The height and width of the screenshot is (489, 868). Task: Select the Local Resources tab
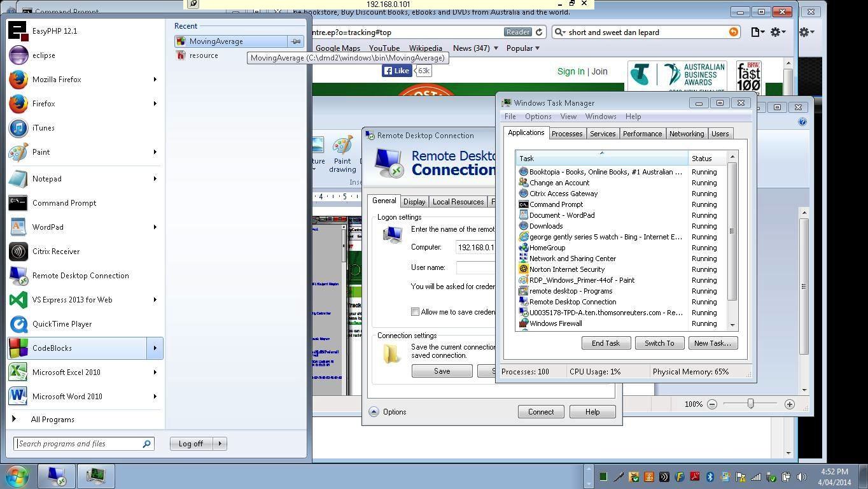coord(458,202)
